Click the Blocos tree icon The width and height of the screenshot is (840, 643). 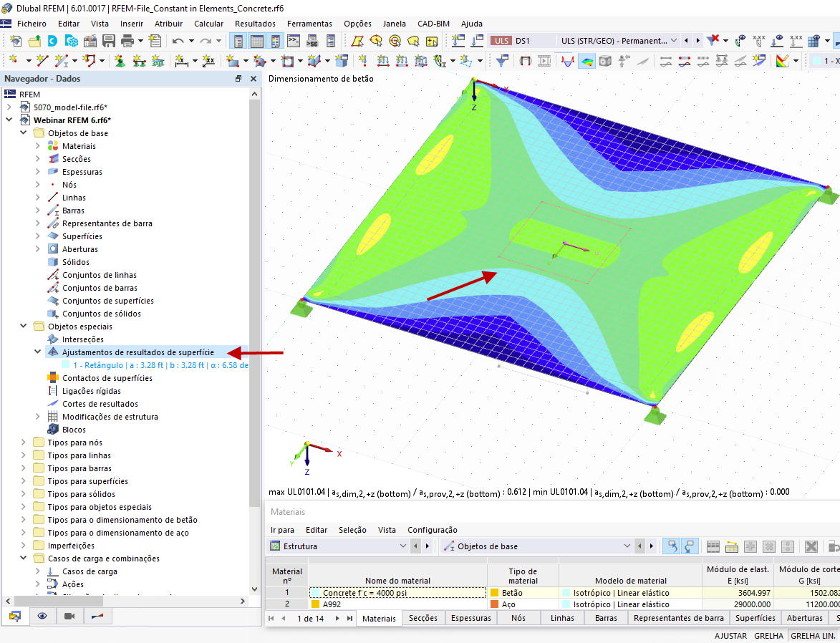pos(52,429)
